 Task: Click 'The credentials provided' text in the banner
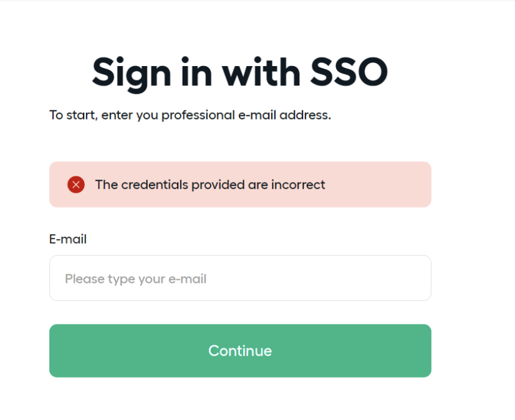170,185
